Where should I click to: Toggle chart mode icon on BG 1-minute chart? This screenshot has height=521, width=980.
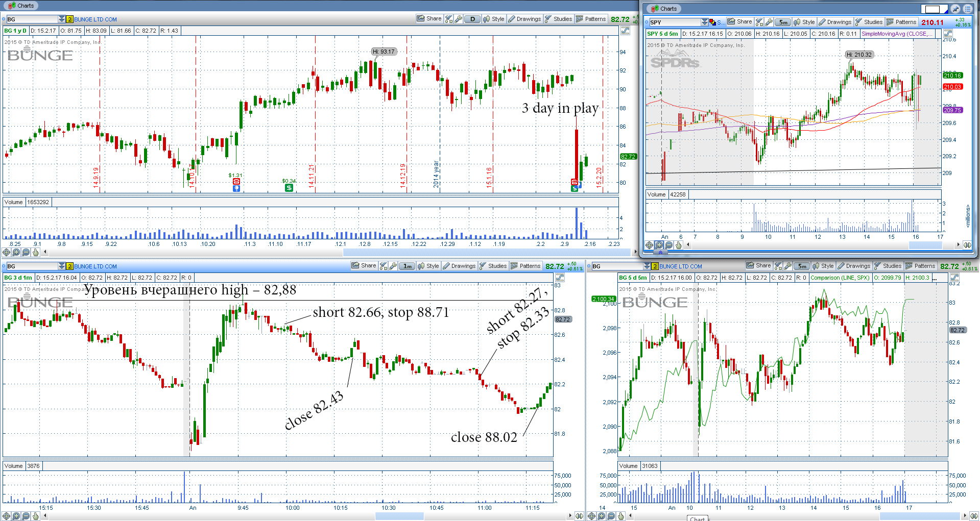560,278
